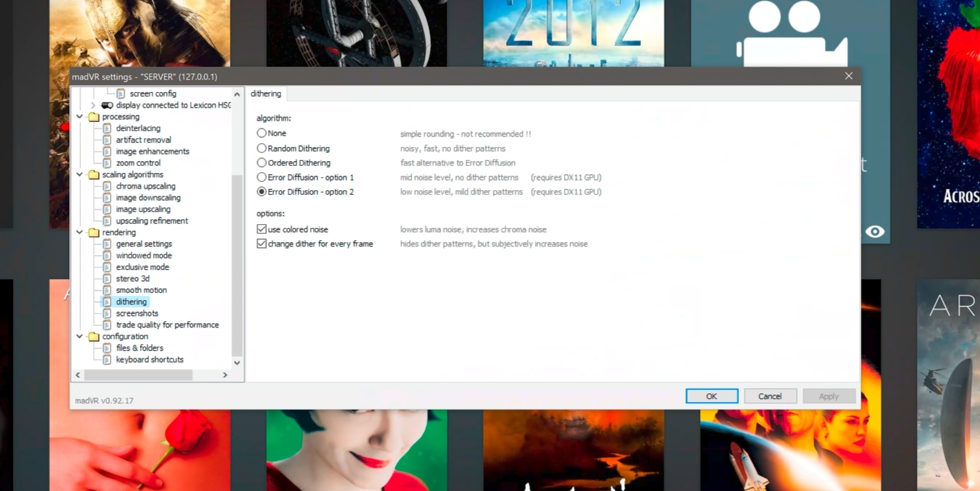Image resolution: width=980 pixels, height=491 pixels.
Task: Click the tree scroll up arrow
Action: 237,94
